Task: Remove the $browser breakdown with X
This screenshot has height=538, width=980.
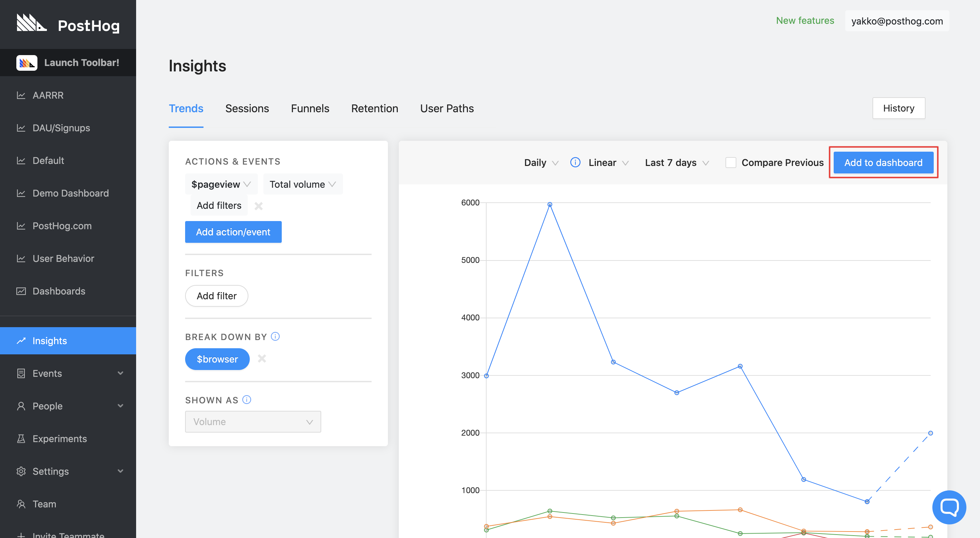Action: point(262,358)
